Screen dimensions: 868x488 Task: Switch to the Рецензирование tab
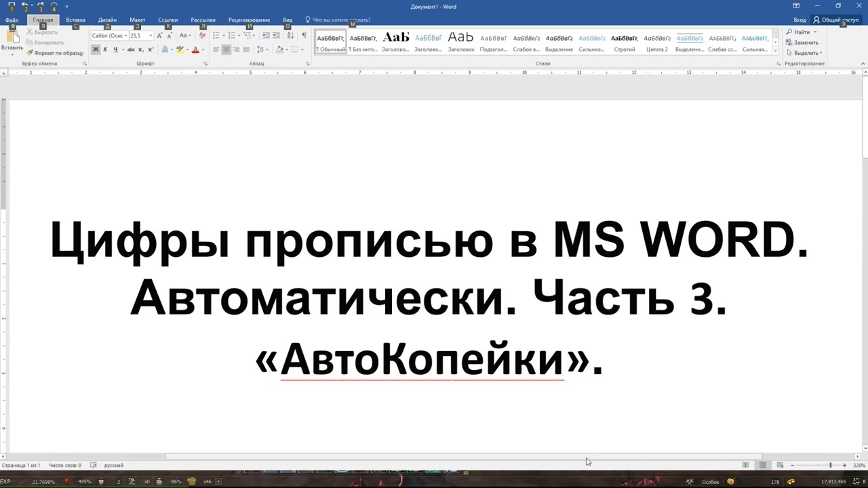[x=249, y=20]
